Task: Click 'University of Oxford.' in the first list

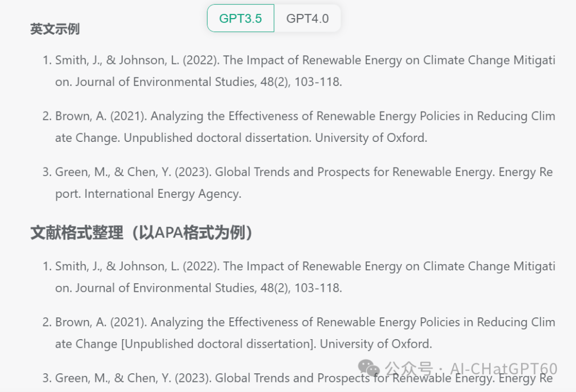Action: (371, 138)
